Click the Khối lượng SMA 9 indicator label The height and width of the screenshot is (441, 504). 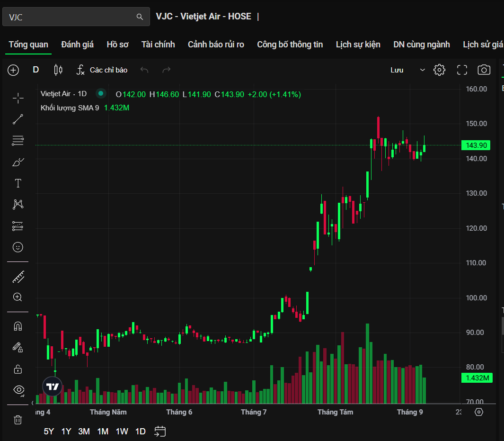tap(70, 108)
